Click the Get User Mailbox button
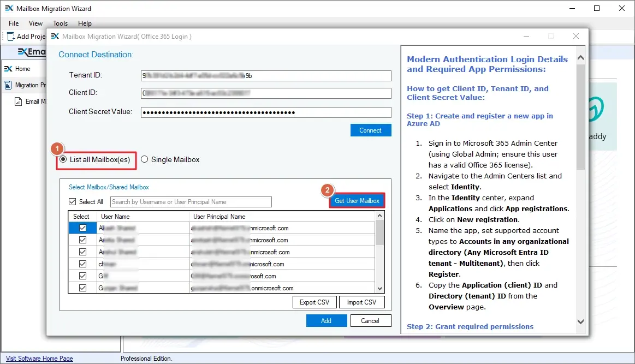635x364 pixels. click(x=357, y=200)
